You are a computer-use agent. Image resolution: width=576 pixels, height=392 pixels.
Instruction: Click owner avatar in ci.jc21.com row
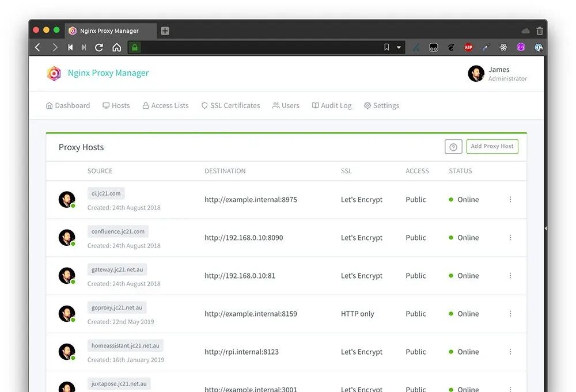(x=67, y=200)
